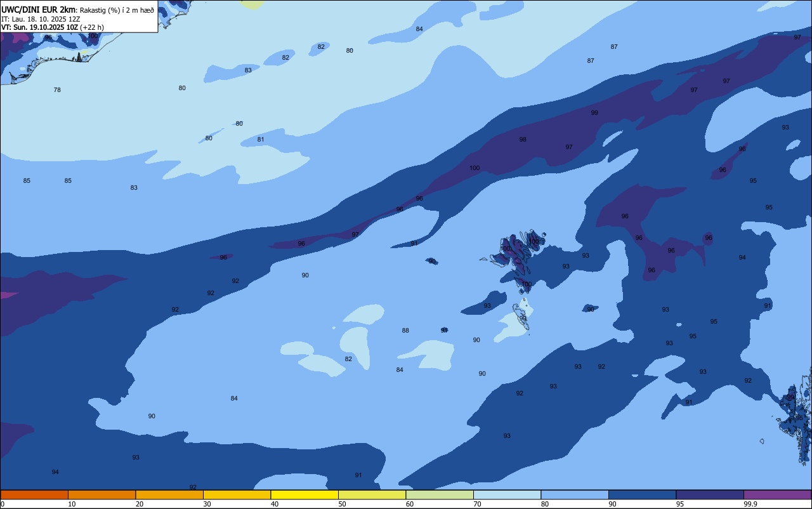This screenshot has width=812, height=509.
Task: Pick the pale green 60–70 legend swatch
Action: click(440, 494)
